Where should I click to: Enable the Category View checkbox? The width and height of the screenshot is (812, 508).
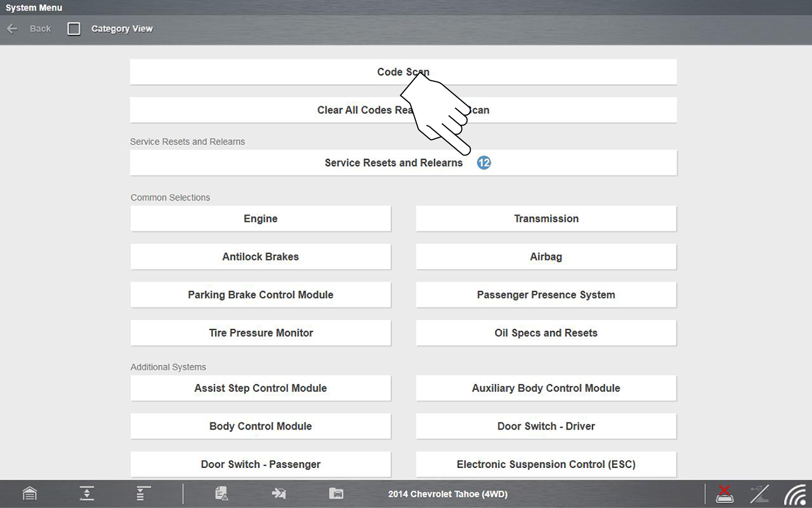[x=74, y=29]
